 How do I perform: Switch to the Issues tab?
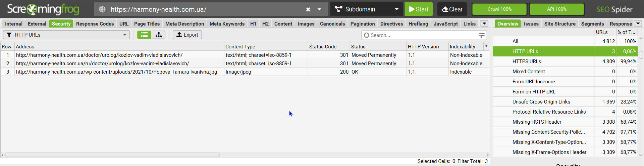[531, 24]
